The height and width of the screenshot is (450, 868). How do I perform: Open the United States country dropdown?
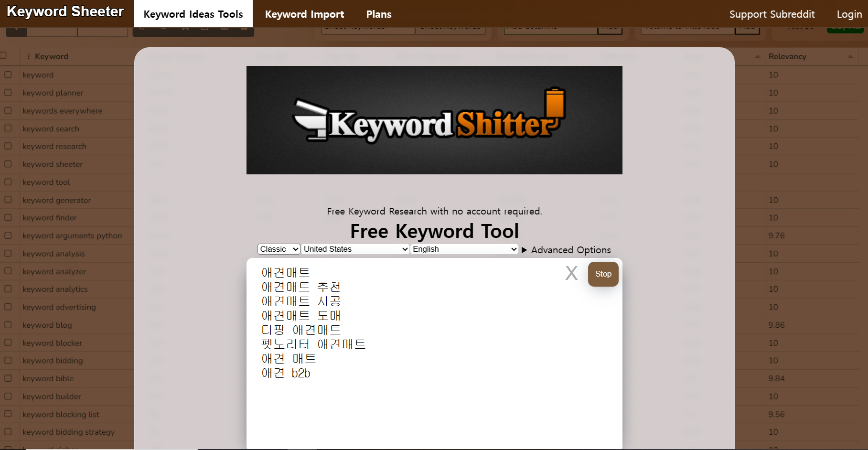[355, 249]
